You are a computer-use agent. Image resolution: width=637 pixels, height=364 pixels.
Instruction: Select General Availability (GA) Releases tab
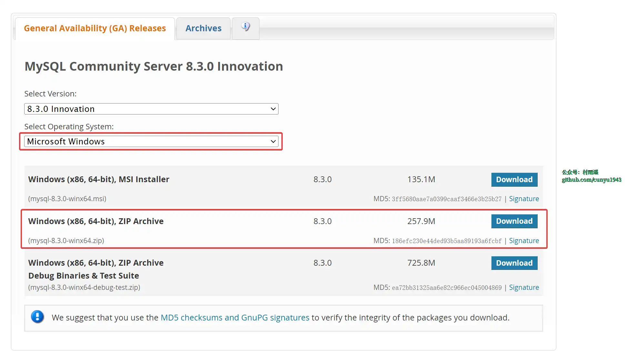click(95, 28)
